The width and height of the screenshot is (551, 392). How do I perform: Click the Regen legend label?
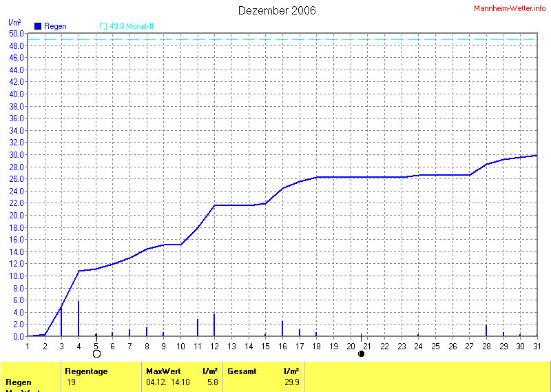coord(55,26)
